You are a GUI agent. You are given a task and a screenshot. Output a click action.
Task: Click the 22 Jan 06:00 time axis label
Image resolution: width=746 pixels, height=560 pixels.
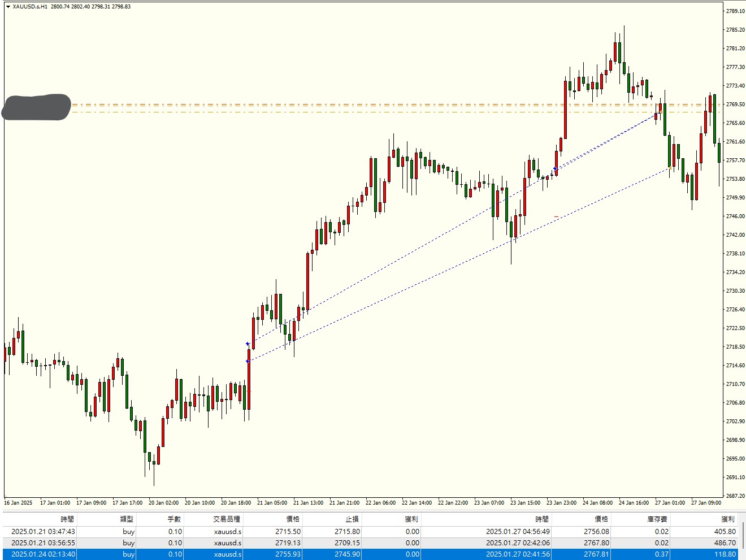pos(380,502)
